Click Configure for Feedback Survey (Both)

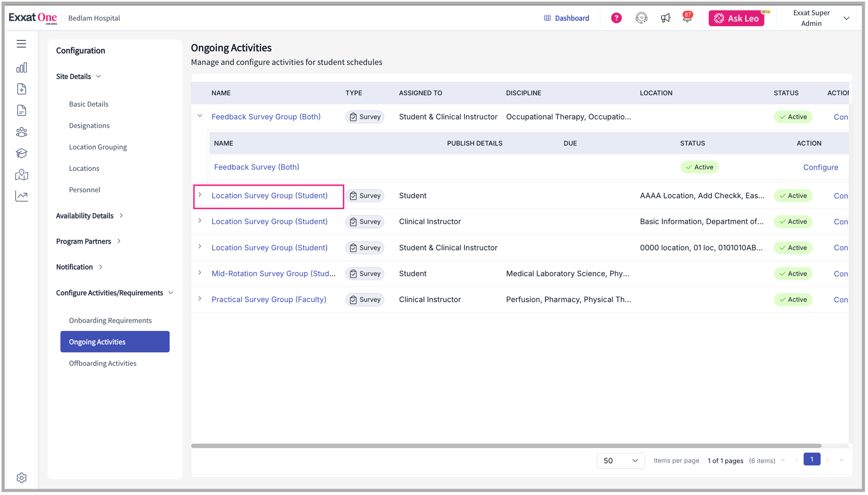pos(820,167)
